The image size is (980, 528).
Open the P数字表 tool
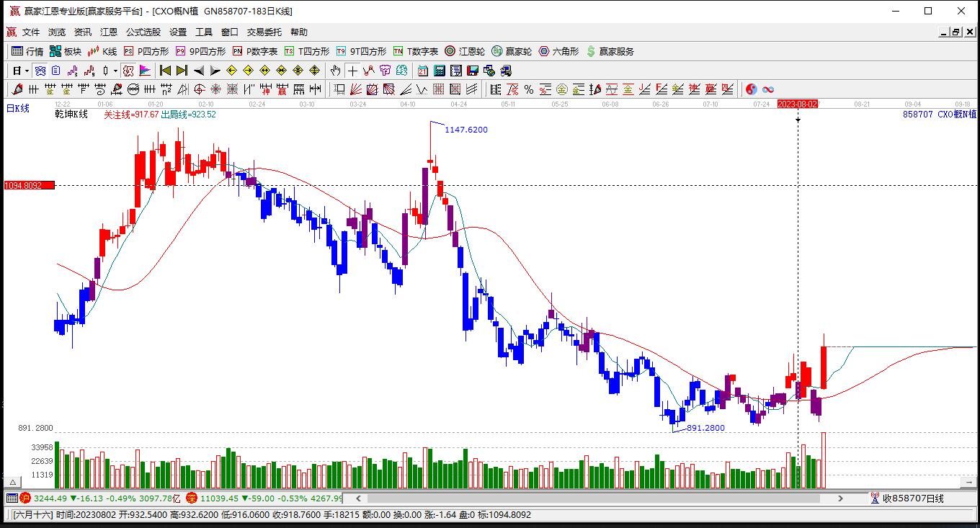(255, 51)
